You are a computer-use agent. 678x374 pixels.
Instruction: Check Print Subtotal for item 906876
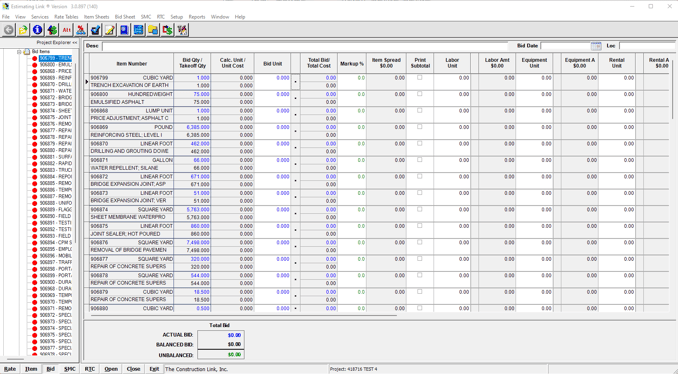[419, 242]
